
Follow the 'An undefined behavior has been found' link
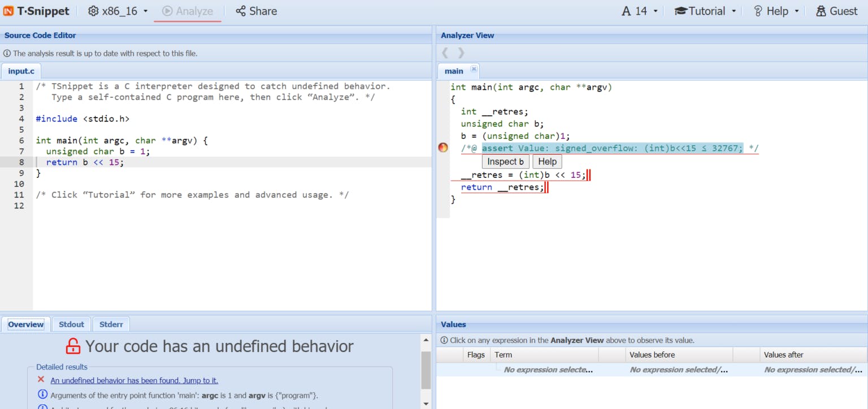pos(134,380)
